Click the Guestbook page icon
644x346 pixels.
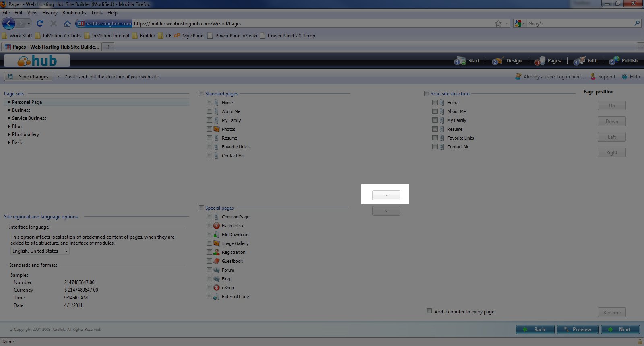coord(217,261)
